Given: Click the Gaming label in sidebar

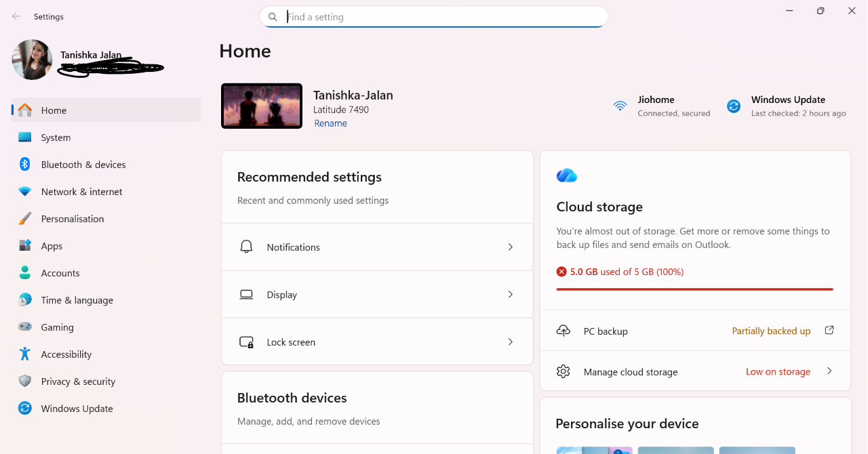Looking at the screenshot, I should point(57,327).
